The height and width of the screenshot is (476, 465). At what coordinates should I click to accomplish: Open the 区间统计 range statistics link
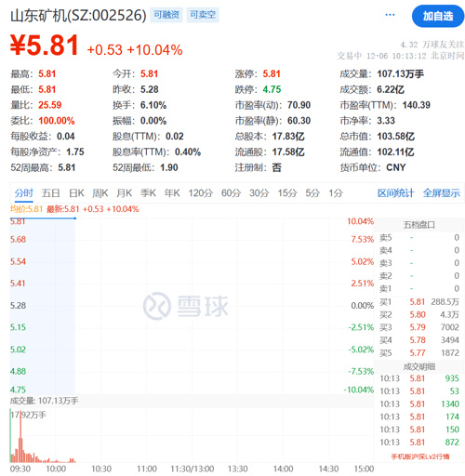[x=395, y=193]
